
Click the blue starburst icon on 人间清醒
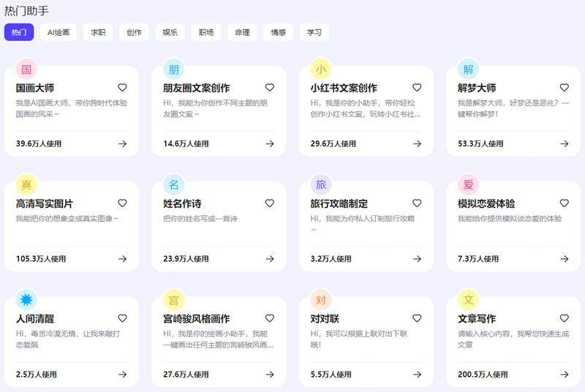point(26,300)
